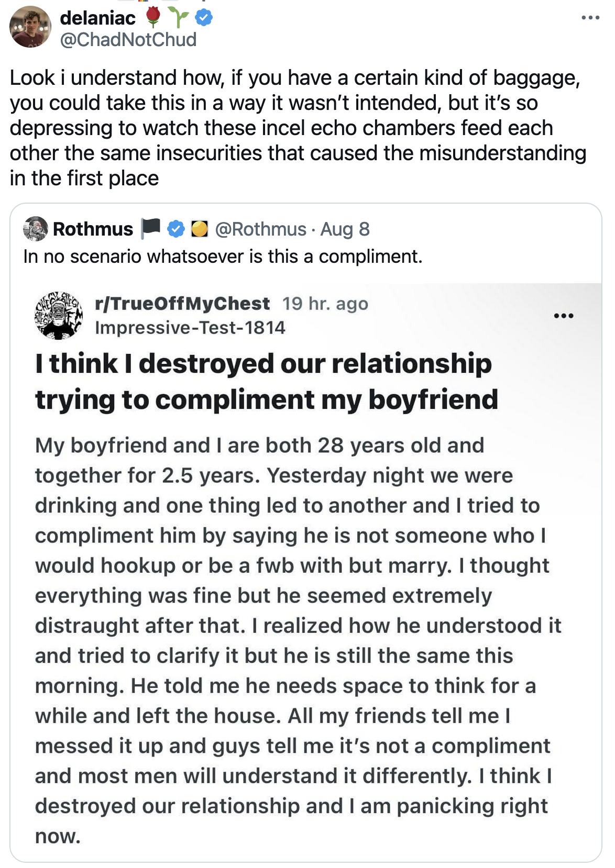Open the Reddit post's three-dot options menu
This screenshot has width=615, height=868.
tap(564, 316)
